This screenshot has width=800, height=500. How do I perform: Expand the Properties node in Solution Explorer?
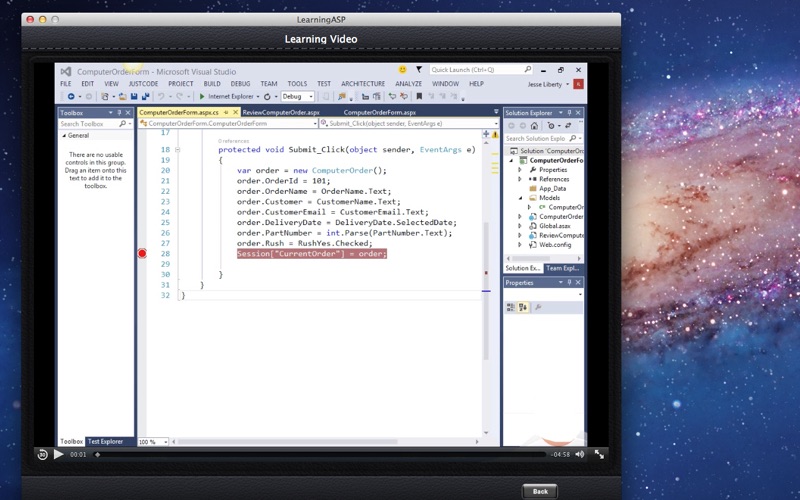(520, 170)
